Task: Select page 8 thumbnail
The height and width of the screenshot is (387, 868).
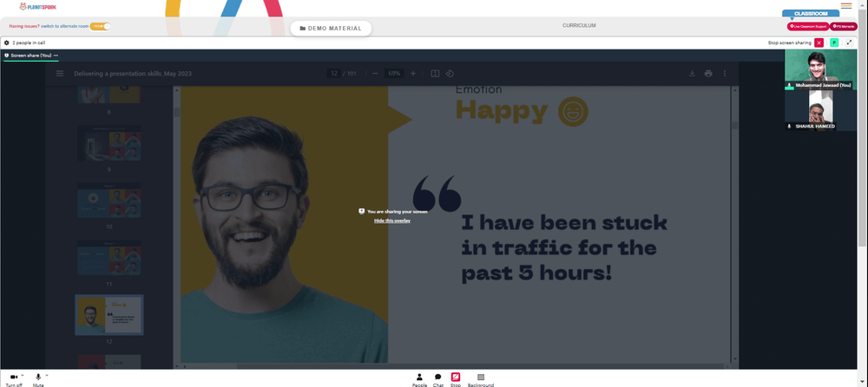Action: (x=109, y=95)
